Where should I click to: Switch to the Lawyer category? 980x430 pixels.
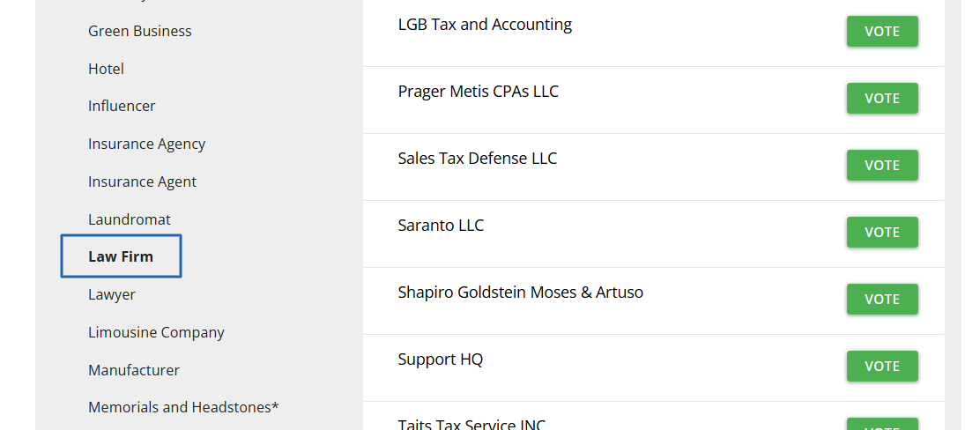pos(112,294)
